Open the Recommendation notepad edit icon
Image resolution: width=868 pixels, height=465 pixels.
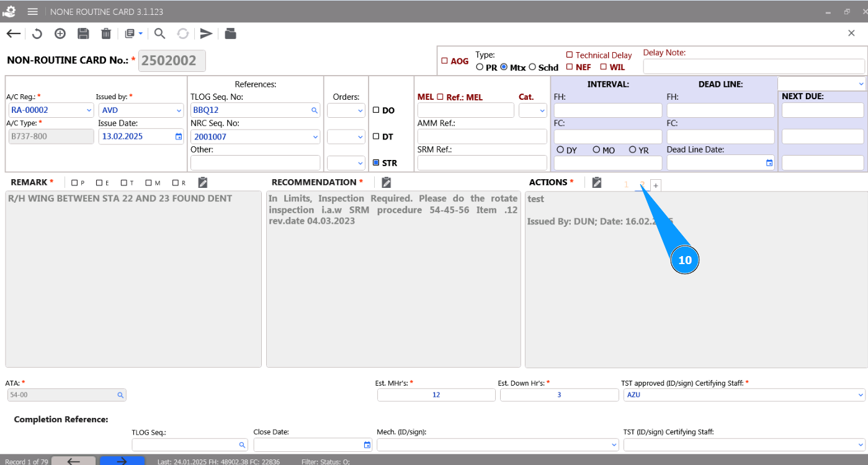[386, 182]
